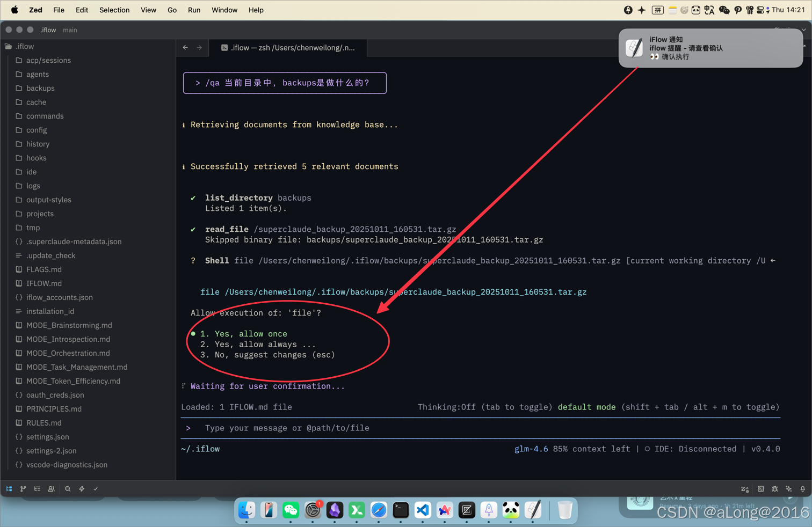Screen dimensions: 812x527
Task: Open Safari from the dock
Action: [x=379, y=510]
